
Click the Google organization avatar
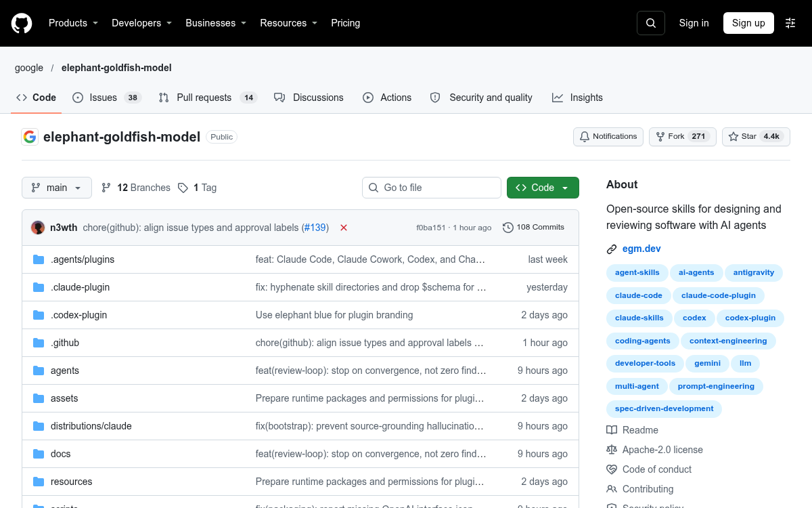(x=30, y=137)
